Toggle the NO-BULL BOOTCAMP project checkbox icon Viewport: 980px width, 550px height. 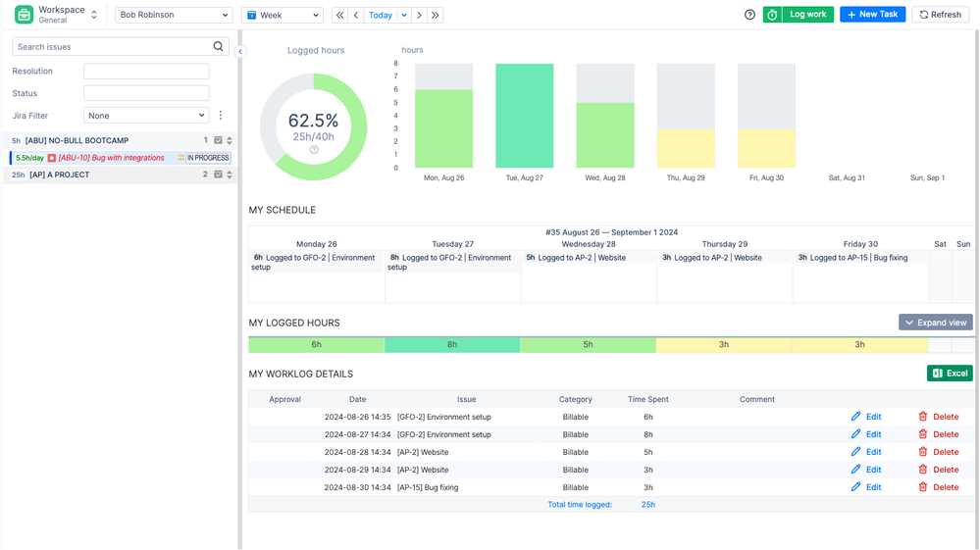[218, 140]
